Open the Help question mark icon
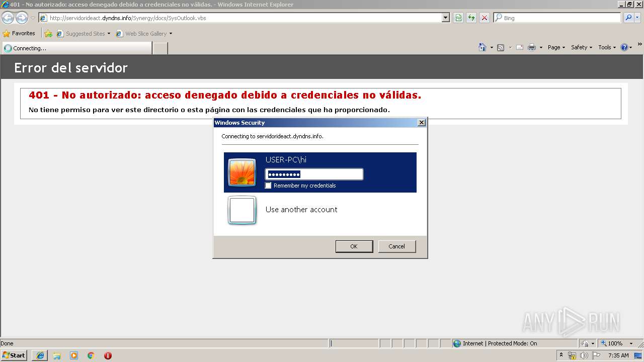The width and height of the screenshot is (644, 362). pyautogui.click(x=624, y=47)
